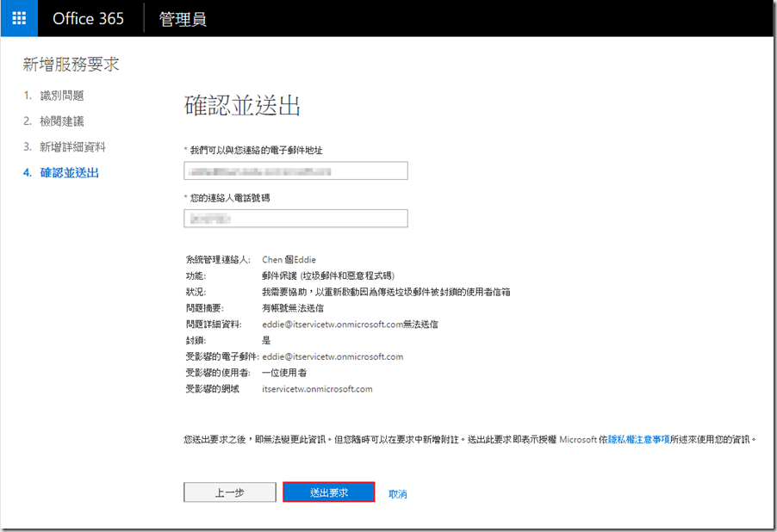777x532 pixels.
Task: Click the 新增服務要求 panel title
Action: [71, 65]
